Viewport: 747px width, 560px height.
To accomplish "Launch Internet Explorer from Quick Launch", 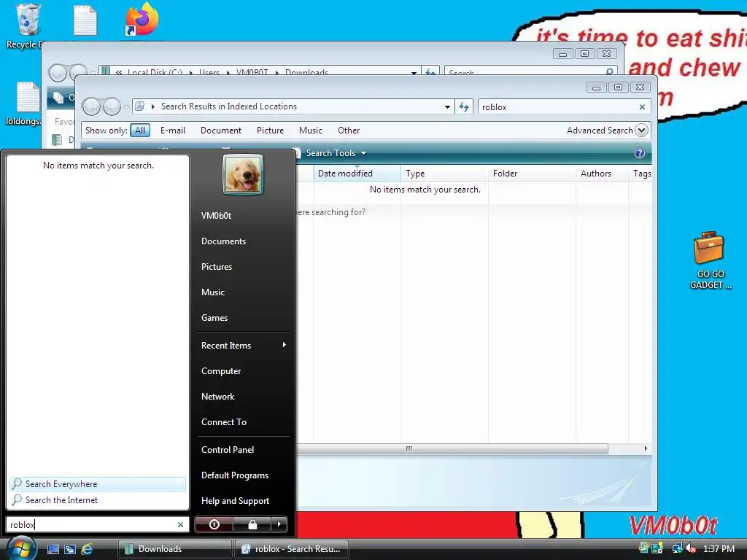I will (88, 549).
